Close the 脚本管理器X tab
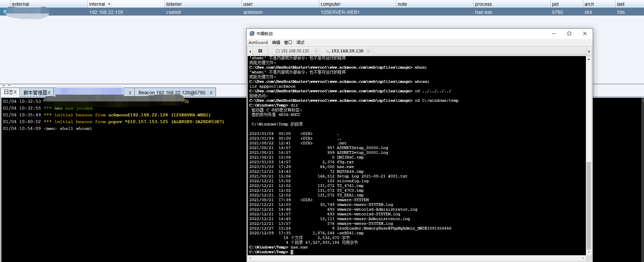The height and width of the screenshot is (262, 644). (49, 93)
